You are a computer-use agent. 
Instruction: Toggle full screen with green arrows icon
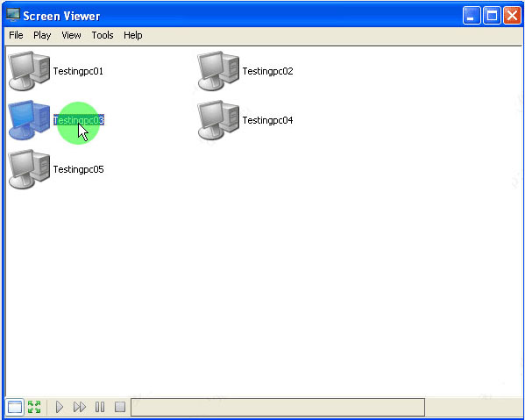click(x=34, y=407)
